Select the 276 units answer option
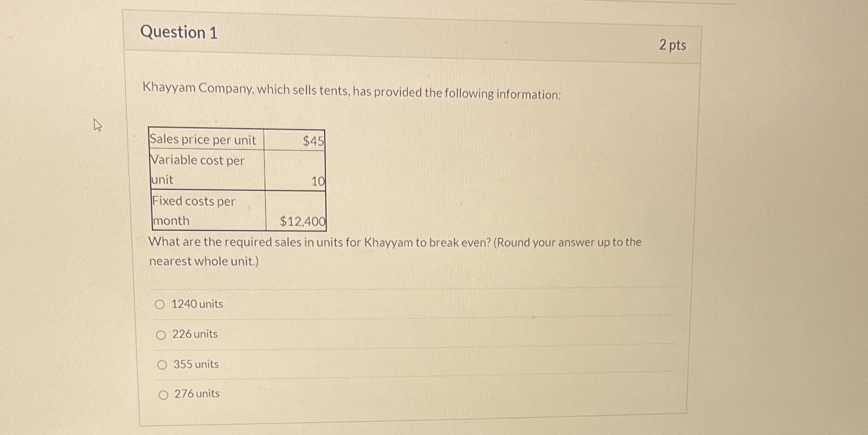 [x=163, y=394]
